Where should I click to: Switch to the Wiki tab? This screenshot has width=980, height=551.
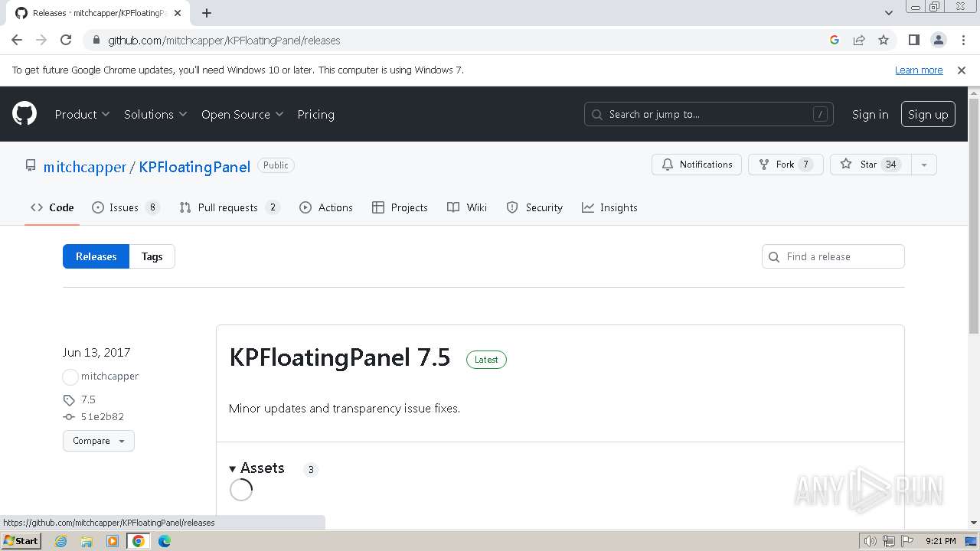pos(467,207)
